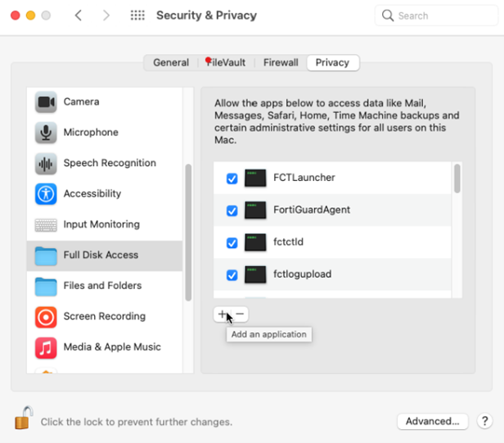Toggle the fctctld checkbox
504x443 pixels.
(232, 242)
